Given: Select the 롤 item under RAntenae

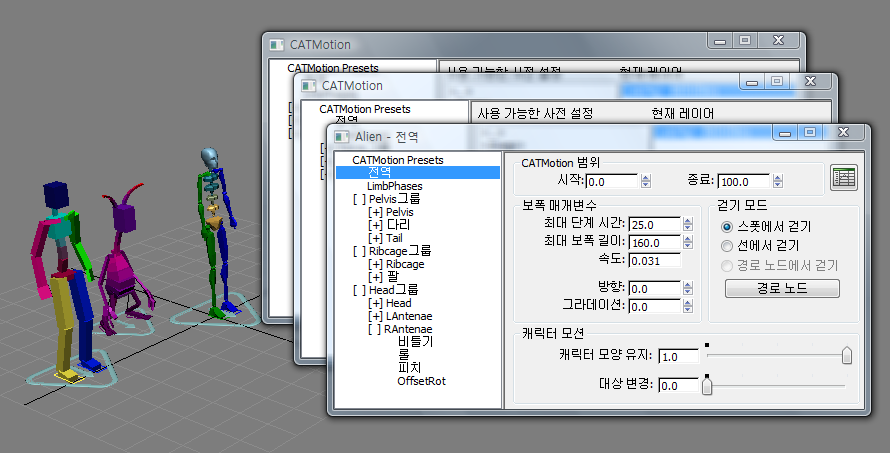Looking at the screenshot, I should coord(404,355).
